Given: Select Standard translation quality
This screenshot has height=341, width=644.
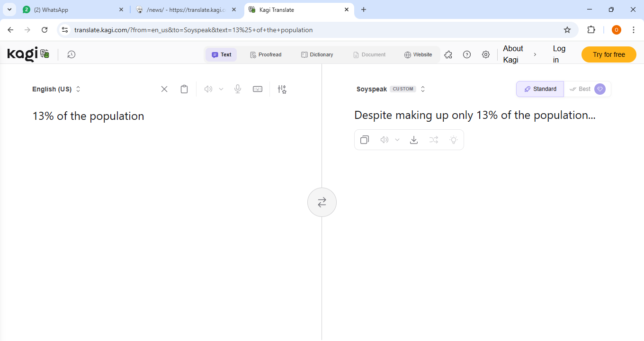Looking at the screenshot, I should coord(540,89).
